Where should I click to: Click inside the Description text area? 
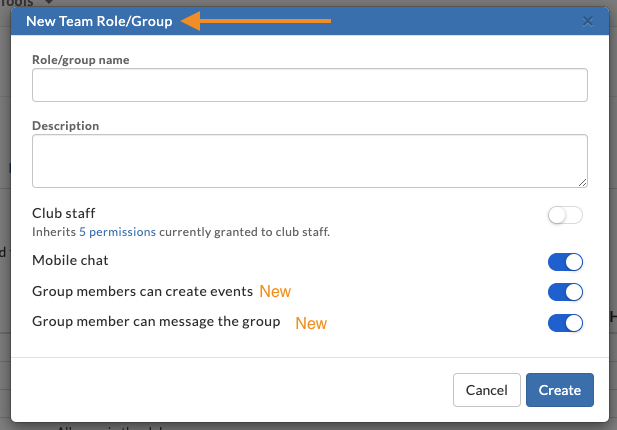(x=310, y=161)
